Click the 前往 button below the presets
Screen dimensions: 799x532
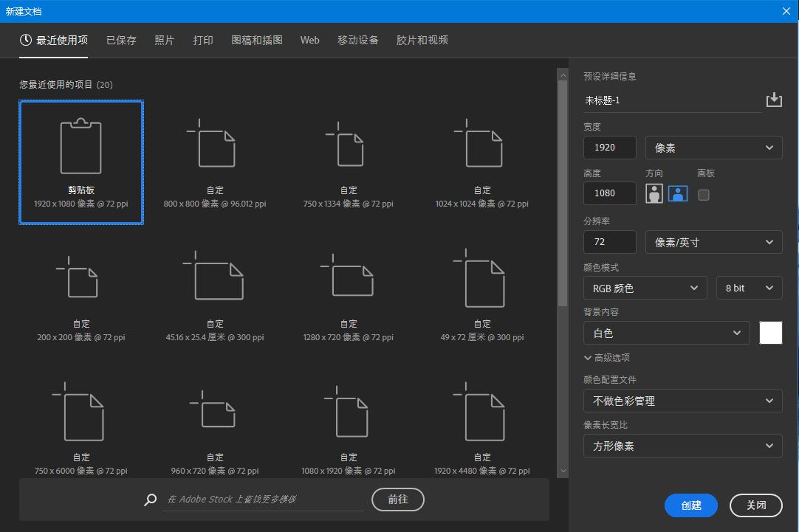(397, 500)
